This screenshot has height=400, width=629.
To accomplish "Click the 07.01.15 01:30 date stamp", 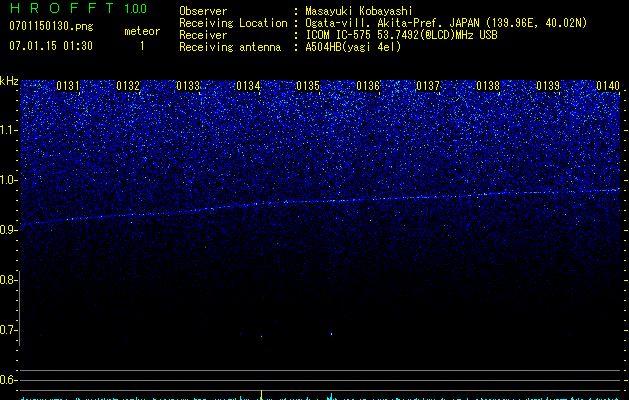I will [51, 46].
